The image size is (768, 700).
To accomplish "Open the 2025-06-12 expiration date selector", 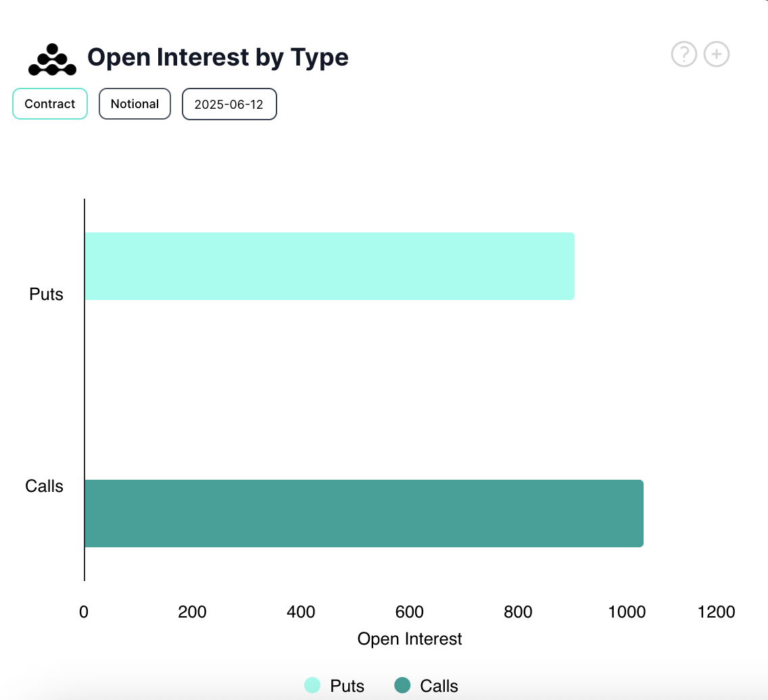I will [x=229, y=103].
